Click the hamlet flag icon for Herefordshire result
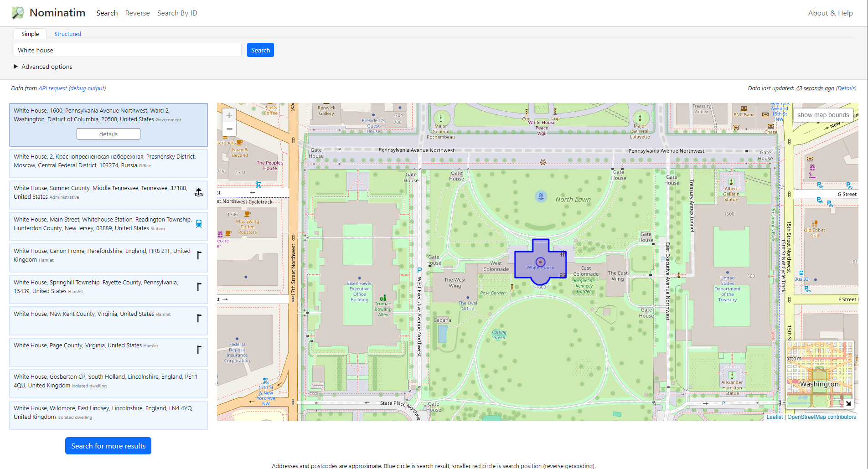This screenshot has height=469, width=868. click(x=199, y=255)
